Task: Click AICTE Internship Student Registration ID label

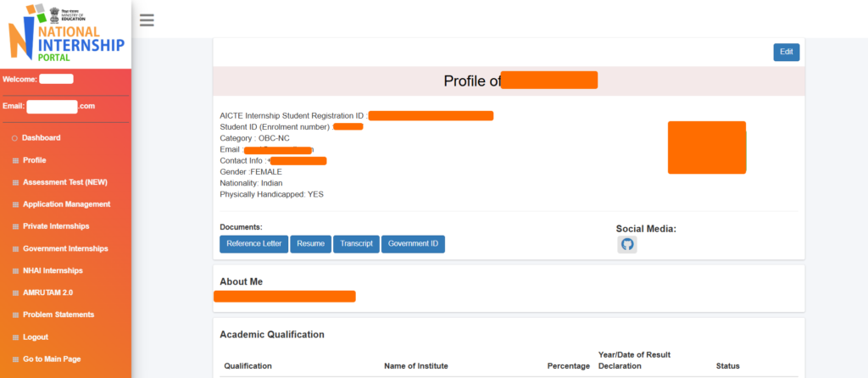Action: pos(293,115)
